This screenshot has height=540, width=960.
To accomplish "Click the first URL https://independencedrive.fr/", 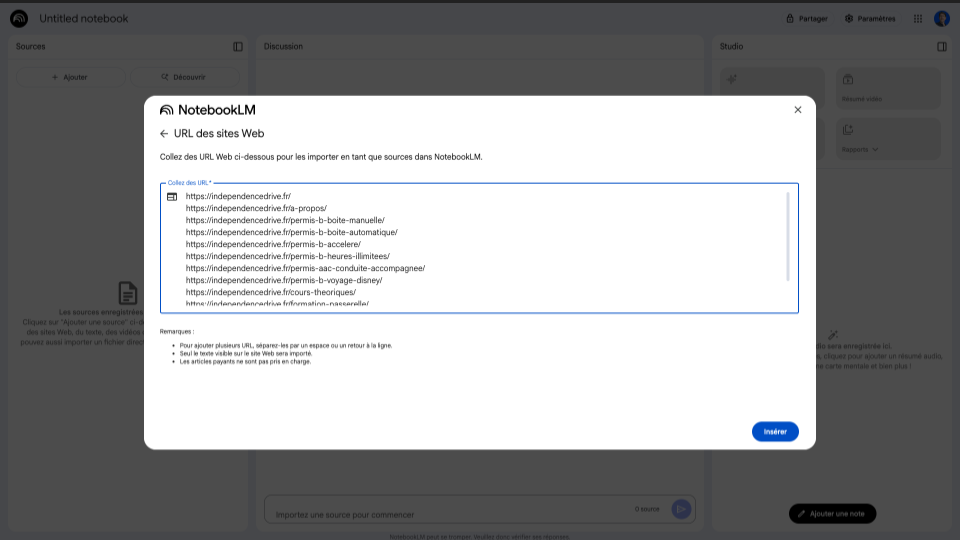I will (x=238, y=197).
